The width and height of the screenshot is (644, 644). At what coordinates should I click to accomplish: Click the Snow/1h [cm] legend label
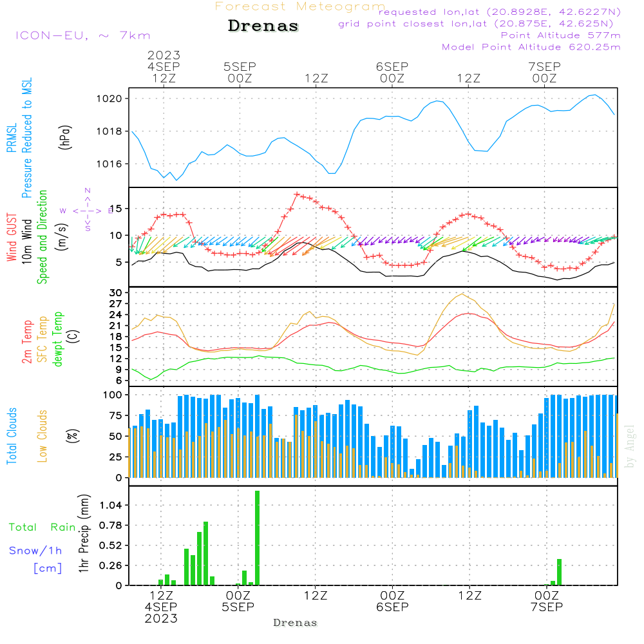[x=35, y=559]
